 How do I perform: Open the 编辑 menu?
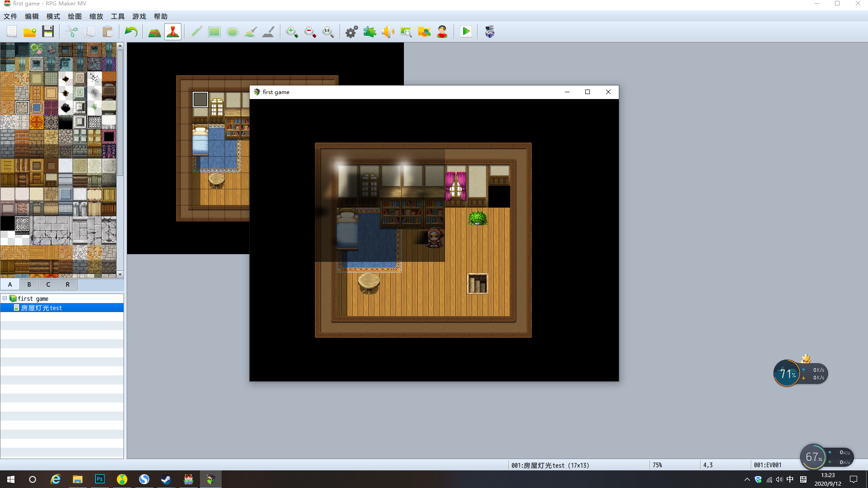32,16
